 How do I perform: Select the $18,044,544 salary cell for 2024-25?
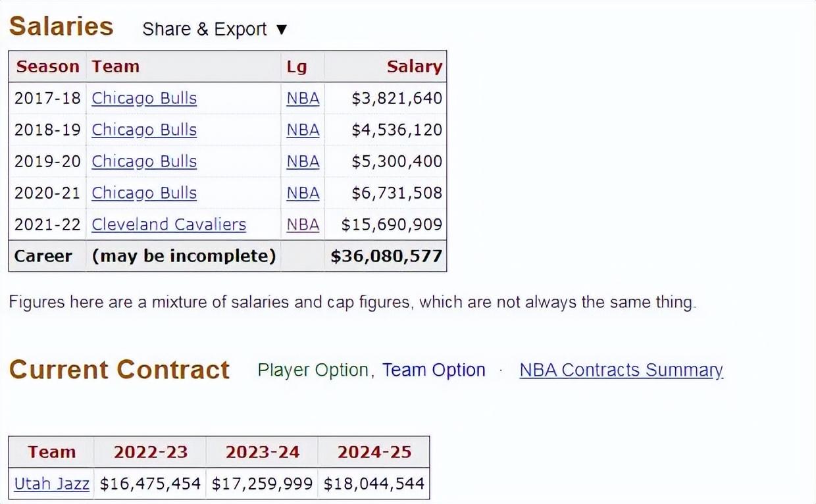pos(374,484)
